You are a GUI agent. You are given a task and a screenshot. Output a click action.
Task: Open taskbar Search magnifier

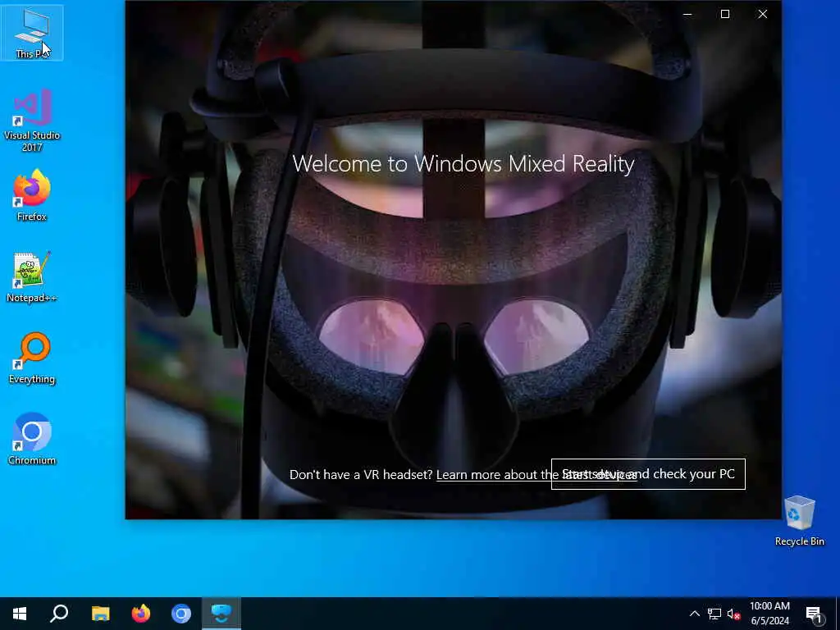[59, 614]
